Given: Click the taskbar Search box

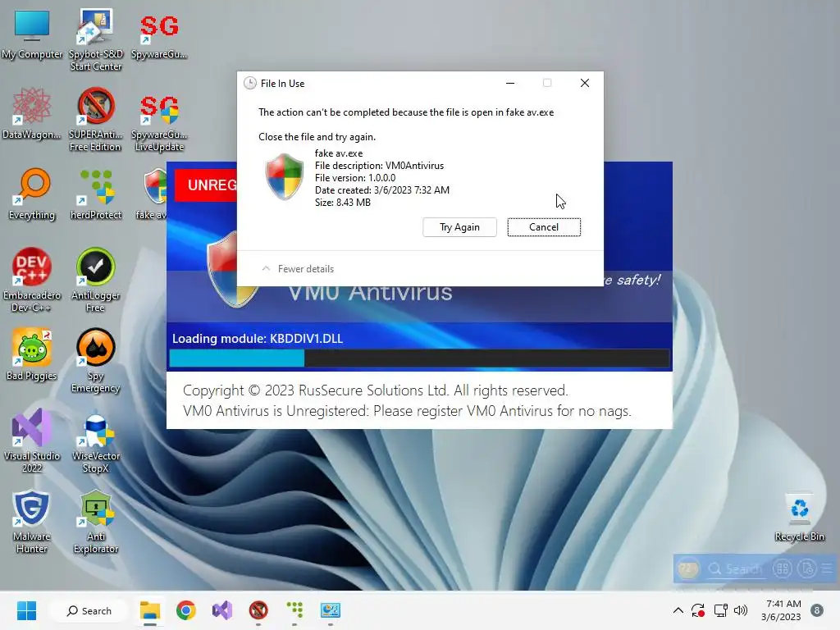Looking at the screenshot, I should tap(89, 610).
